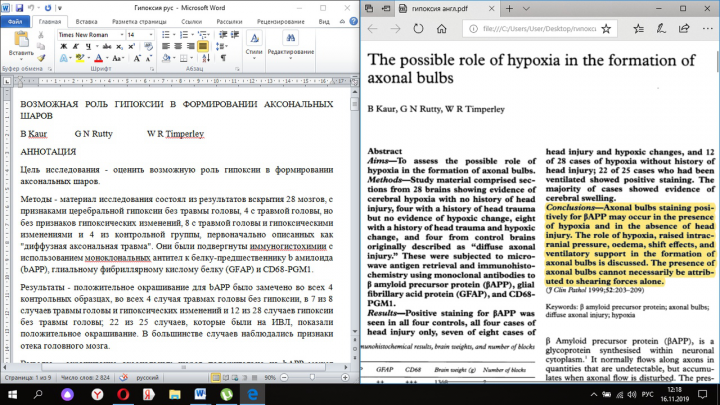The image size is (720, 405).
Task: Click the Format Painter brush icon
Action: tap(41, 58)
